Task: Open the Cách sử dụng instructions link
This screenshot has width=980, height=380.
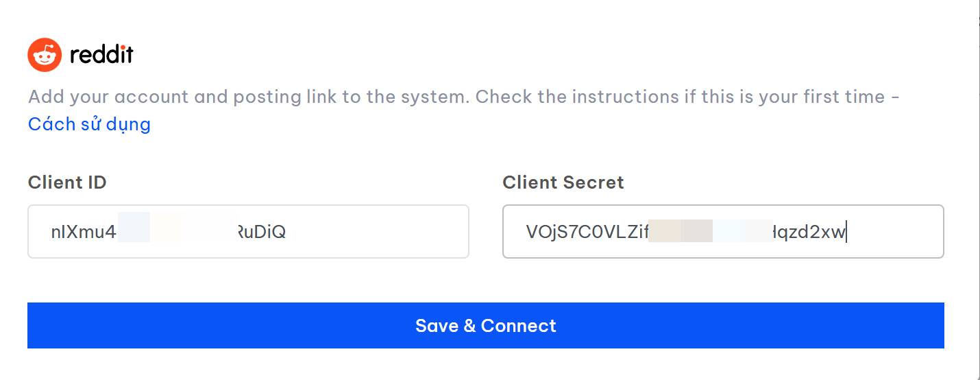Action: [89, 124]
